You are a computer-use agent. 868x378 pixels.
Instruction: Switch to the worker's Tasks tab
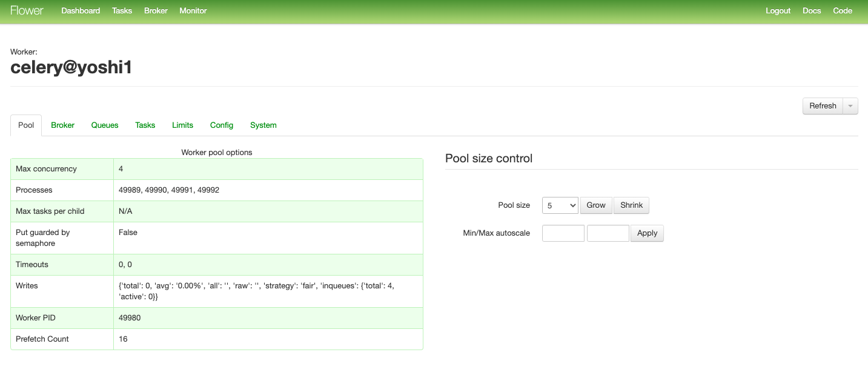pos(145,125)
